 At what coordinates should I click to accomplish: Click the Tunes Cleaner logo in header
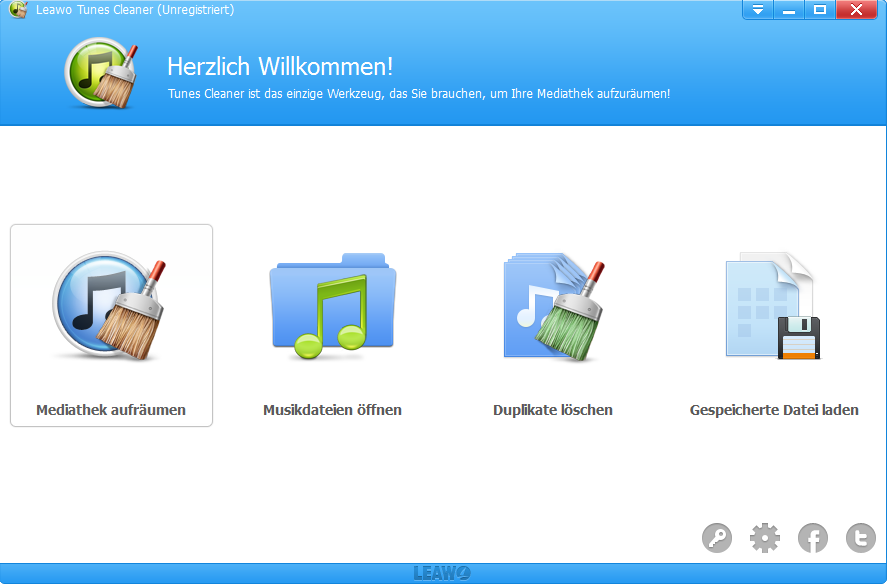point(102,72)
